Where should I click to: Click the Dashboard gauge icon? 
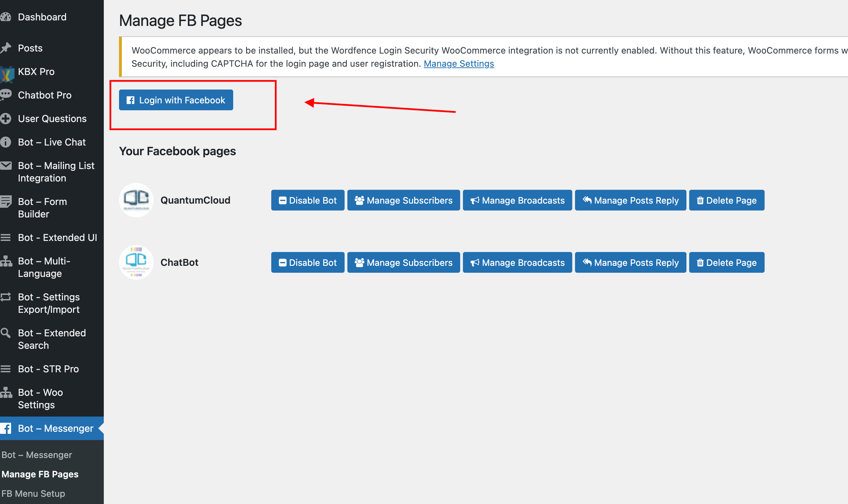tap(6, 17)
